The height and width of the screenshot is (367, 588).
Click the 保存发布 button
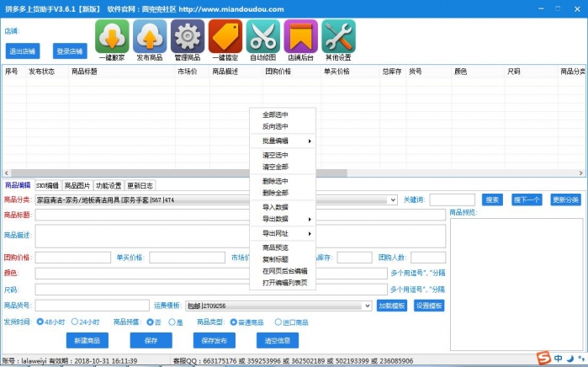(215, 340)
